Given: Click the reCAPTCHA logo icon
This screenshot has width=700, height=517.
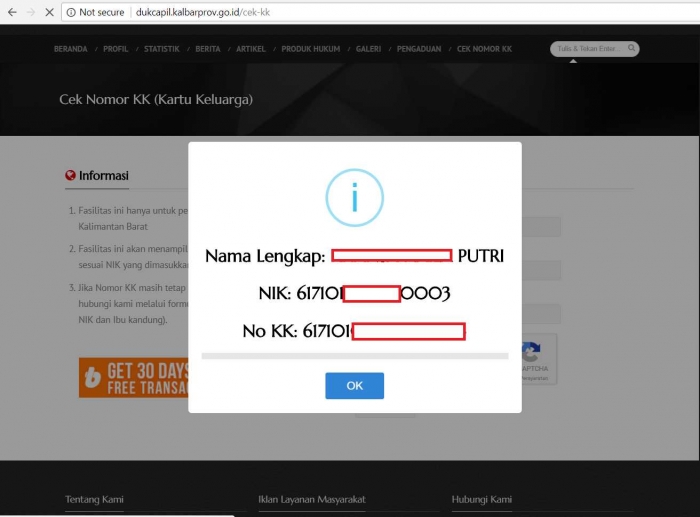Looking at the screenshot, I should (531, 352).
